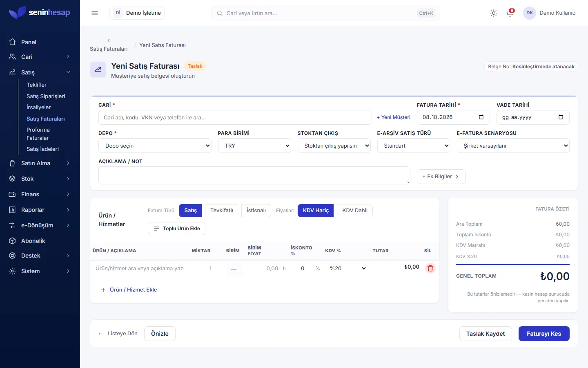Viewport: 588px width, 368px height.
Task: Open Satış Siparişleri in the sidebar
Action: pos(46,96)
